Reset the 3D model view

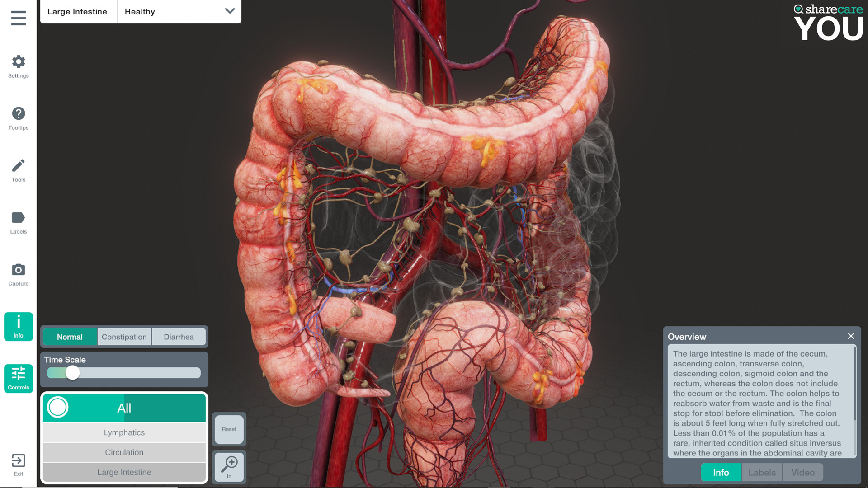tap(229, 429)
